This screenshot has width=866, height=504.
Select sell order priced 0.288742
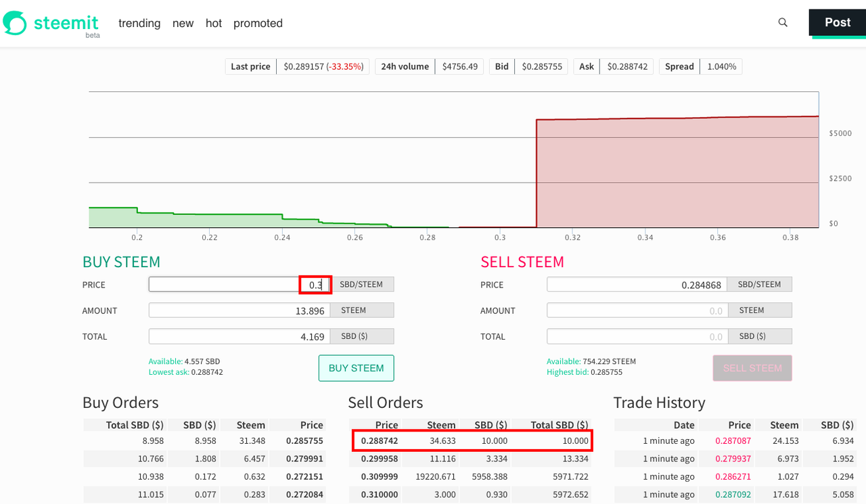[x=472, y=440]
